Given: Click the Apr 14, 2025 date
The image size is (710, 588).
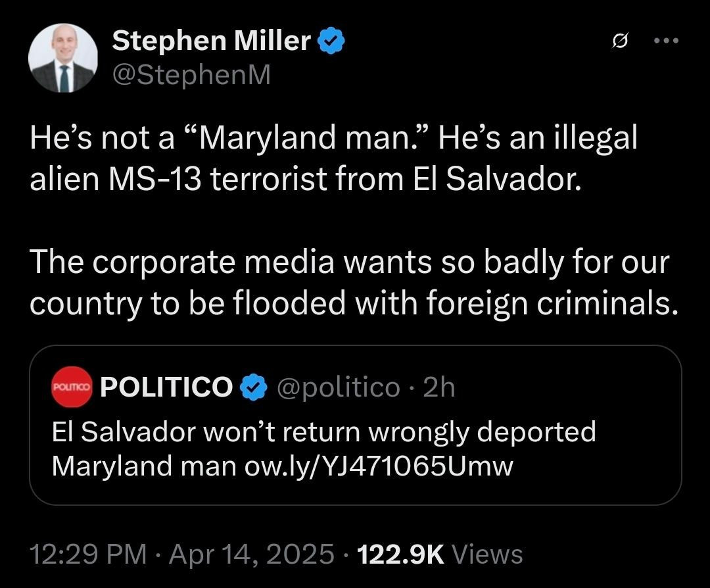Looking at the screenshot, I should pos(252,554).
